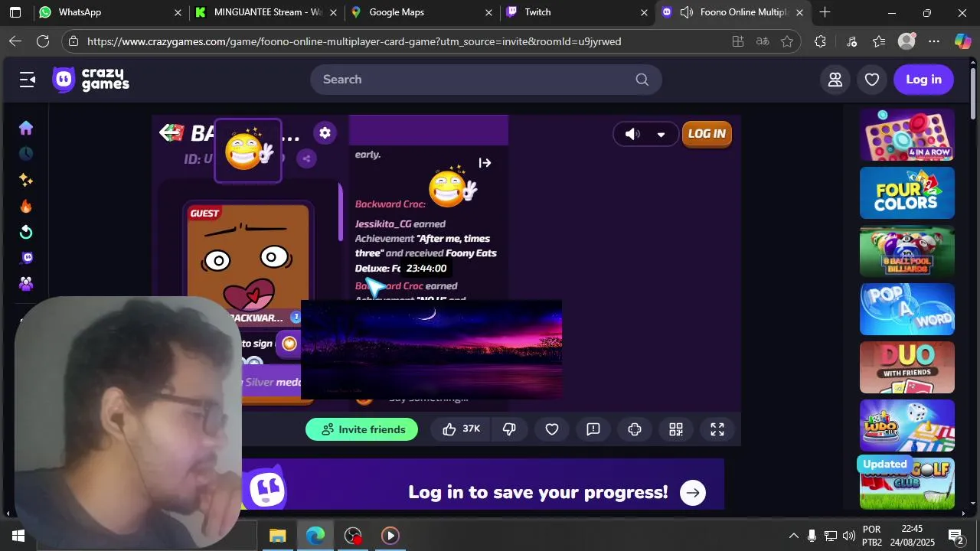
Task: Open Windows Start menu
Action: click(18, 536)
